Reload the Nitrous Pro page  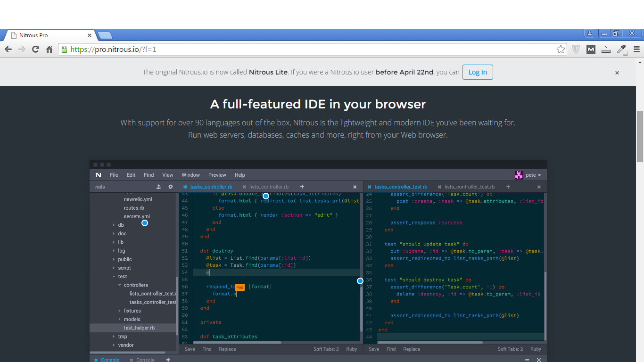pos(35,49)
